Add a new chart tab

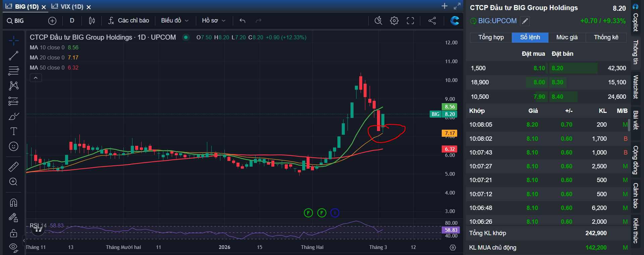[444, 6]
